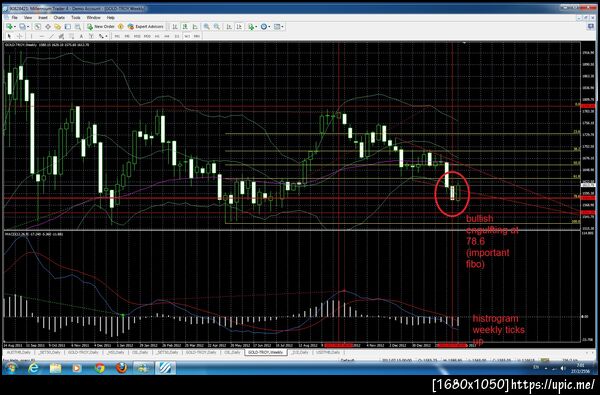Screen dimensions: 600x395
Task: Click the Default profile in status bar
Action: 347,360
